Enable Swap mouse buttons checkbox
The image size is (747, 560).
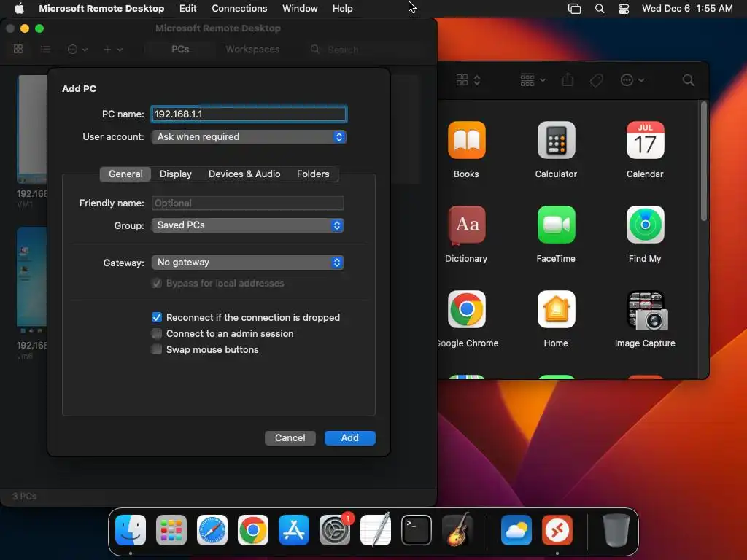(x=156, y=349)
